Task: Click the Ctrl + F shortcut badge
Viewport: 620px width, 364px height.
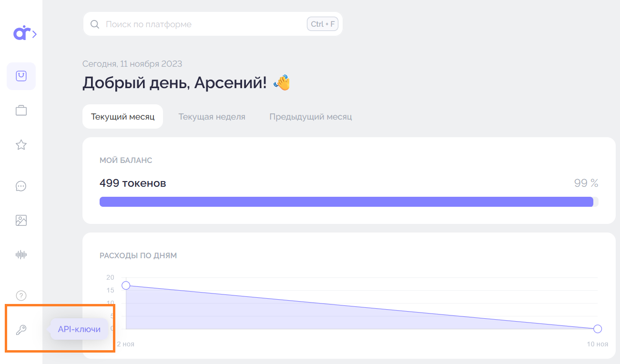Action: point(323,24)
